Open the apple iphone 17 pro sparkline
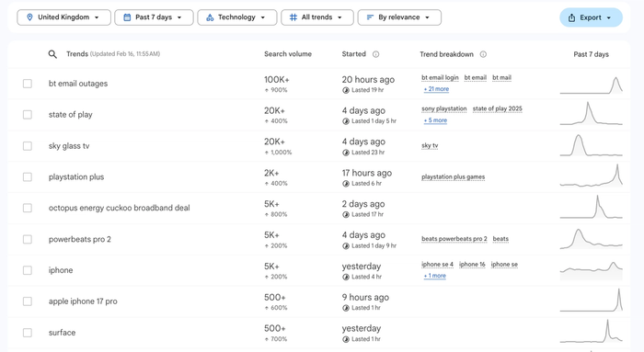Image resolution: width=644 pixels, height=352 pixels. (591, 300)
